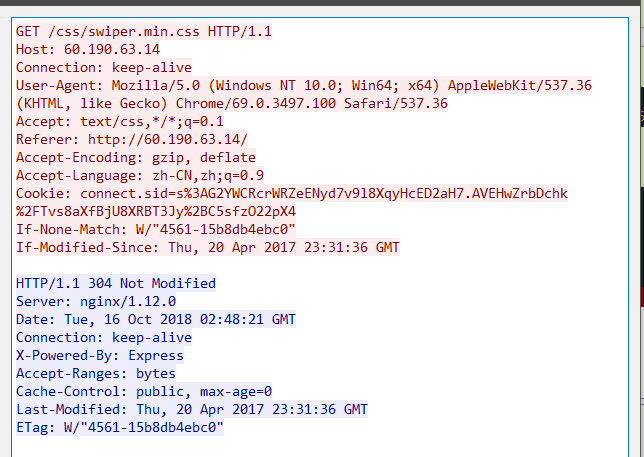Viewport: 644px width, 457px height.
Task: Click the Cookie: connect.sid header line
Action: click(x=292, y=193)
